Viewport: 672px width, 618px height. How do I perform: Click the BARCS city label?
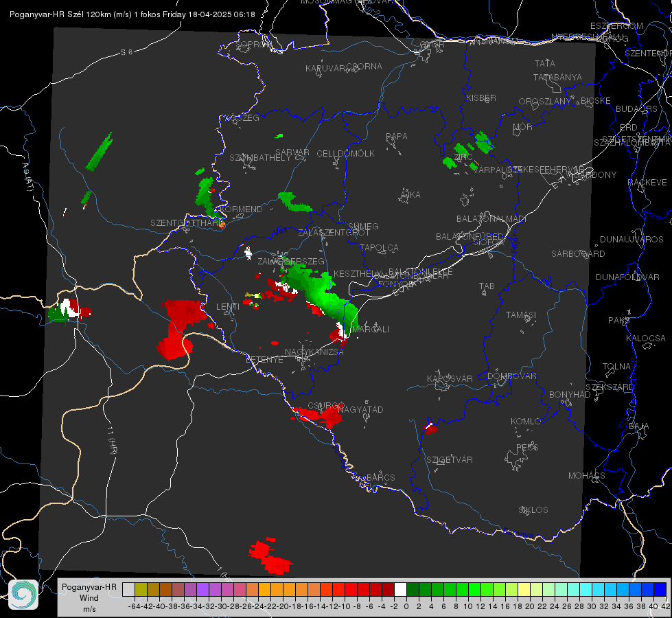(x=380, y=478)
